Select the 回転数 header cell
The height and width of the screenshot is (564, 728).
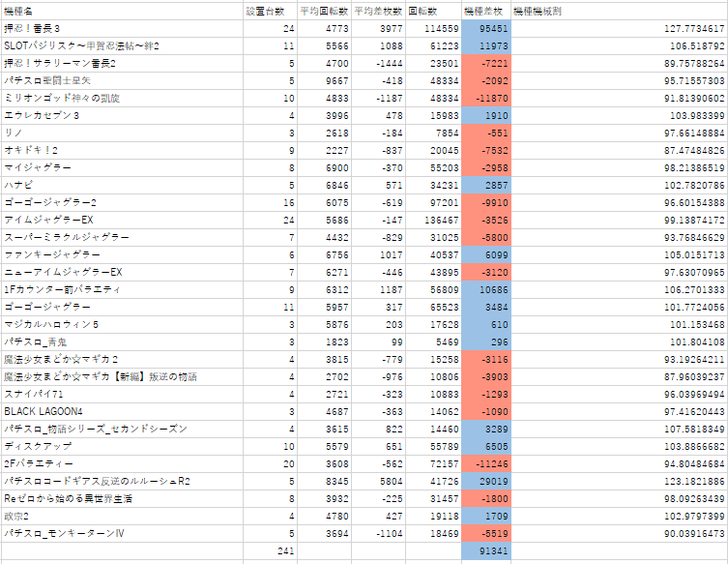[x=433, y=12]
